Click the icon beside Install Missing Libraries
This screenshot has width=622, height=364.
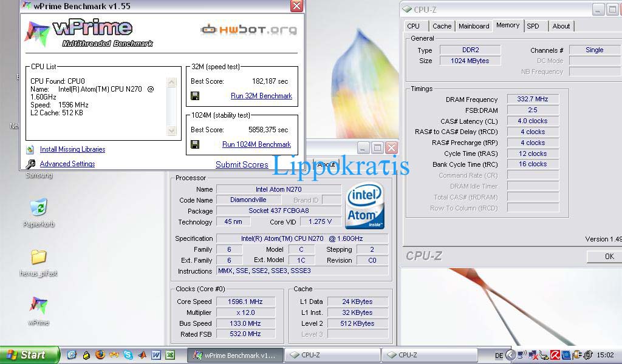tap(30, 149)
